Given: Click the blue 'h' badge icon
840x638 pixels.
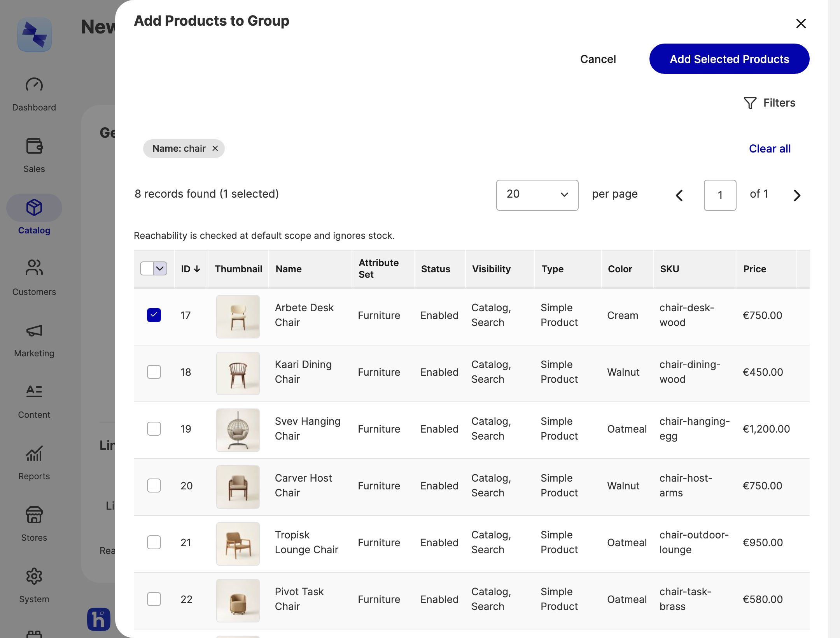Looking at the screenshot, I should pyautogui.click(x=99, y=619).
